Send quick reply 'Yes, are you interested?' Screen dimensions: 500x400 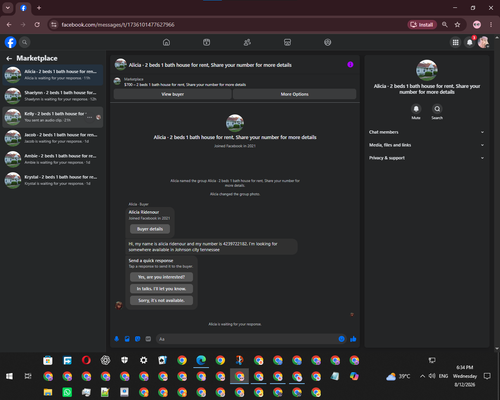point(161,277)
